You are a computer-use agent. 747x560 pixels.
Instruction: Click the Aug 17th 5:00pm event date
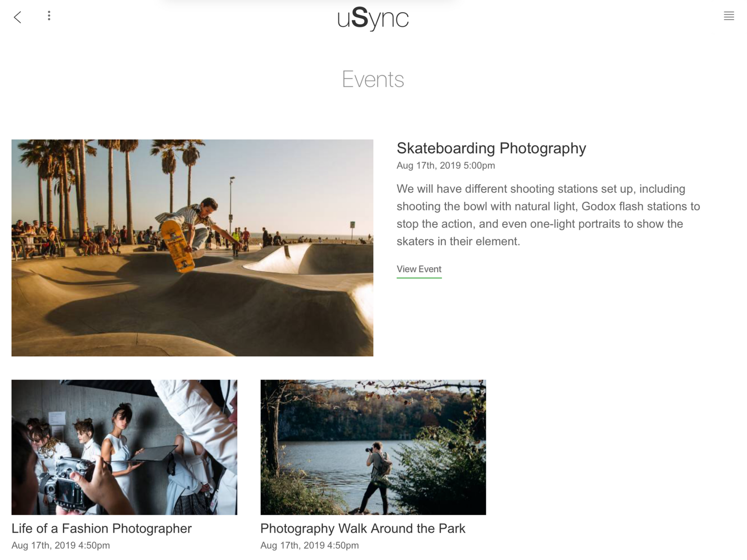[x=445, y=165]
